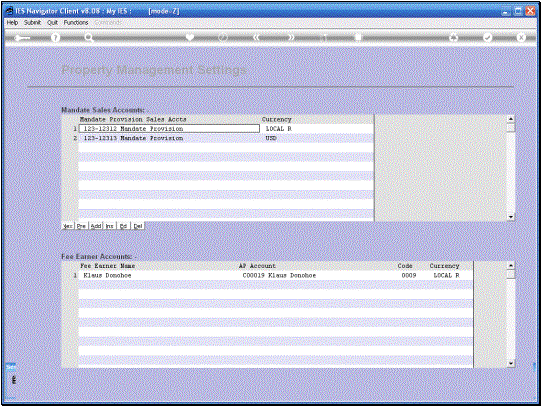Click Mandate Sales Accounts scrollbar down arrow

coord(511,217)
